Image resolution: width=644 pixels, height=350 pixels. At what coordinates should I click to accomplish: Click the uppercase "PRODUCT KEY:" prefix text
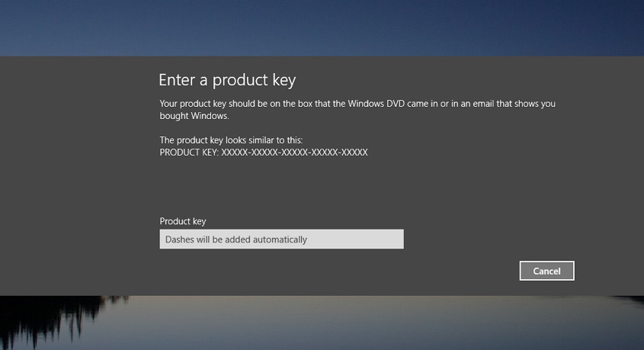tap(189, 153)
